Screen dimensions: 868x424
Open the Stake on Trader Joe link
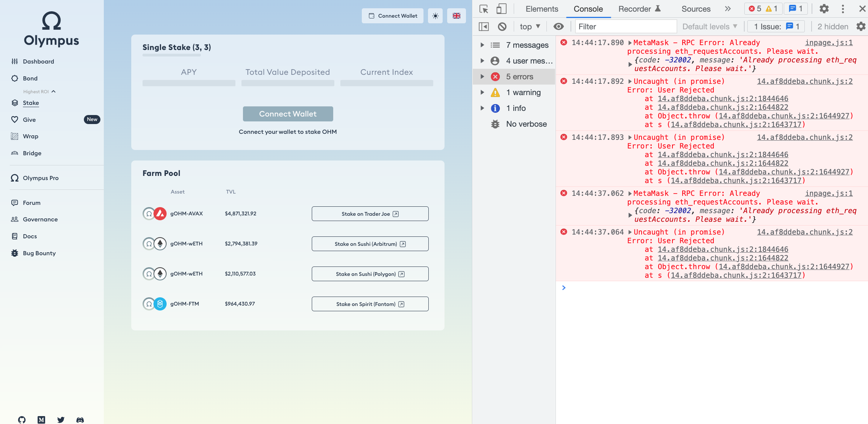coord(370,214)
